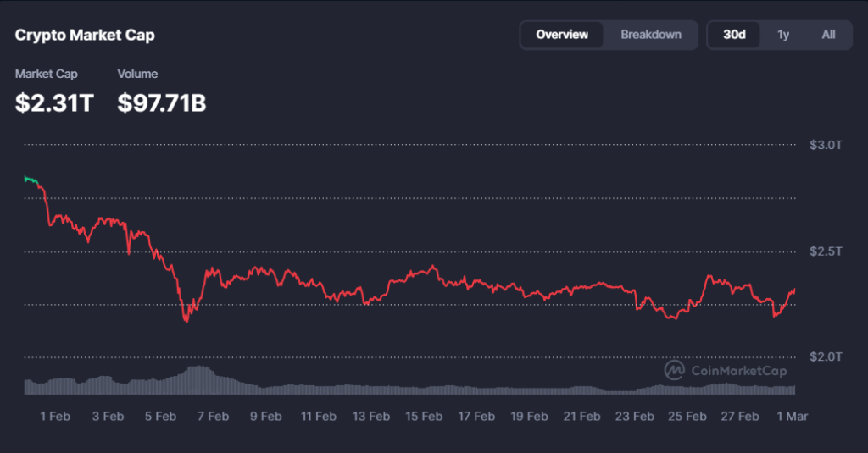The width and height of the screenshot is (868, 453).
Task: Open the Breakdown tab
Action: (650, 35)
